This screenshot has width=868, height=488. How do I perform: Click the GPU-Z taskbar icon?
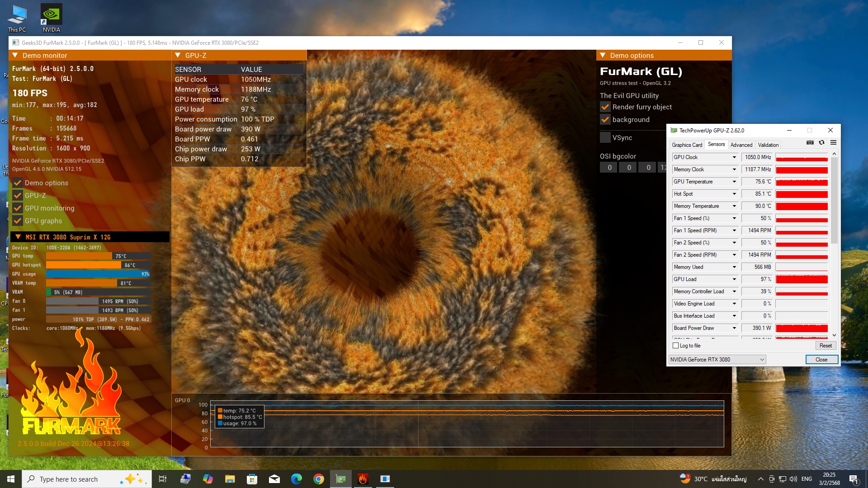(x=341, y=479)
